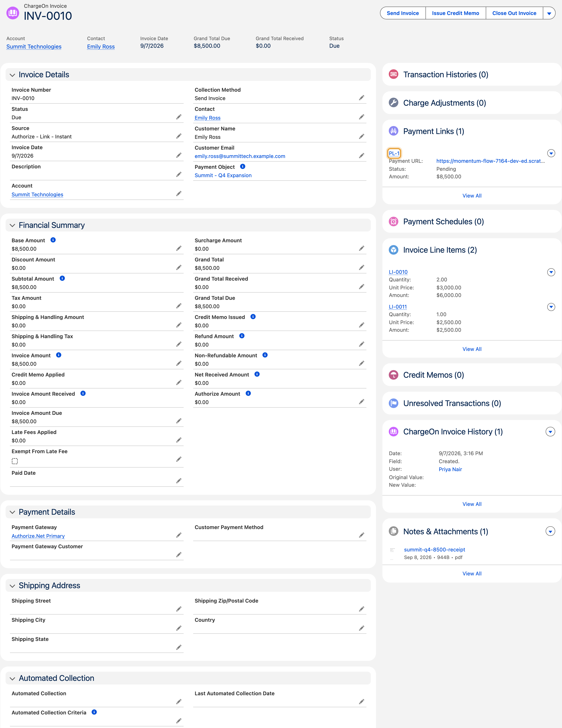The width and height of the screenshot is (562, 728).
Task: Open line item LI-0011
Action: tap(398, 307)
